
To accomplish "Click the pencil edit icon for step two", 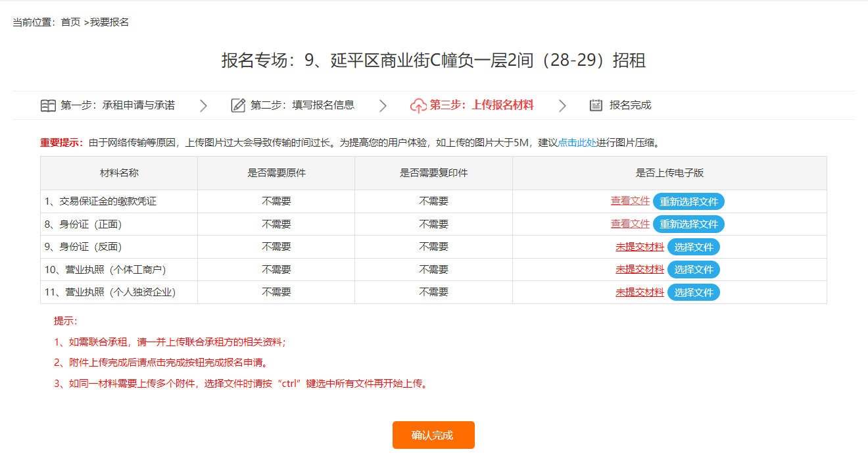I will click(238, 105).
